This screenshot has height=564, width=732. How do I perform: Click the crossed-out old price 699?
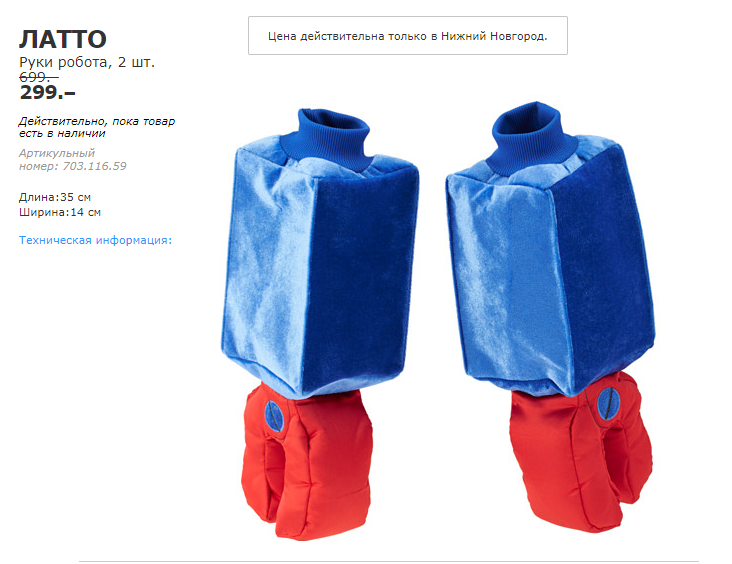click(x=38, y=77)
